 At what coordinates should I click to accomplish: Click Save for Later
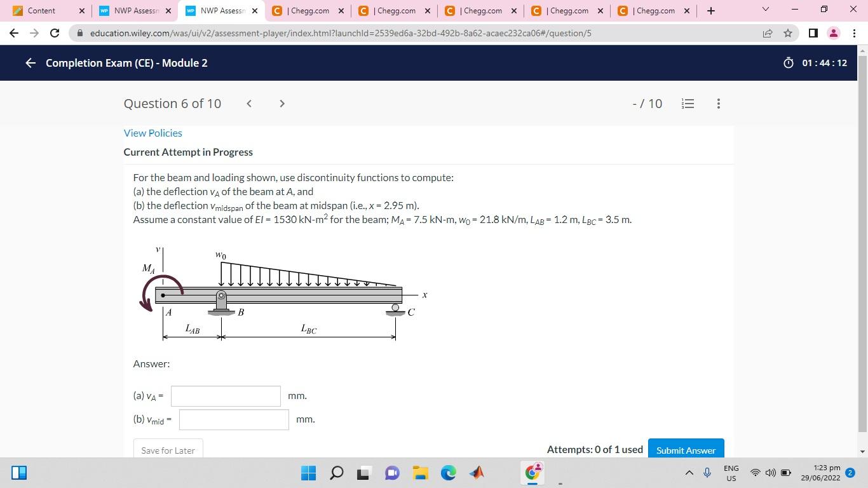click(x=167, y=450)
